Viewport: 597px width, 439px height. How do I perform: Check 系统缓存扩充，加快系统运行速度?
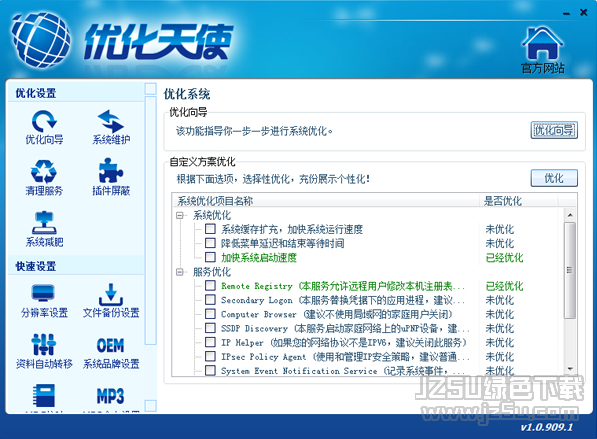(x=210, y=229)
